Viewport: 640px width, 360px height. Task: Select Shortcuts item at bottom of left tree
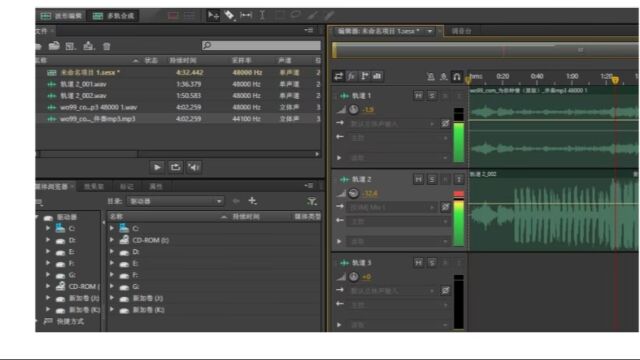(x=64, y=322)
